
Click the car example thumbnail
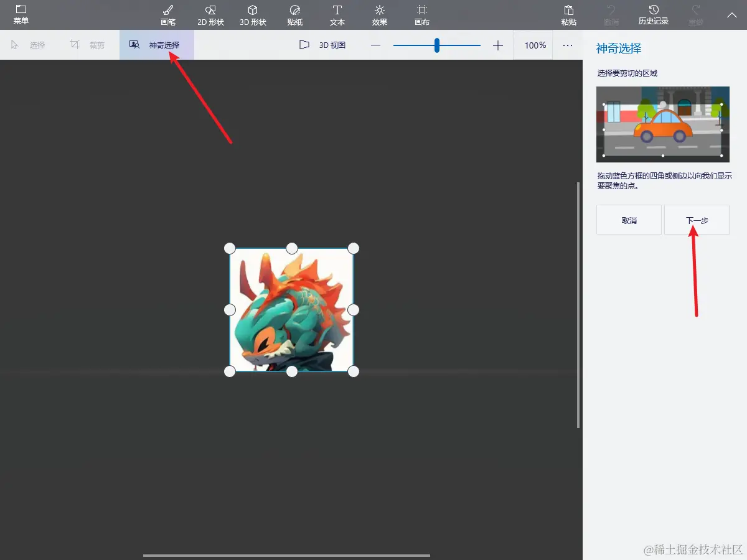click(662, 124)
